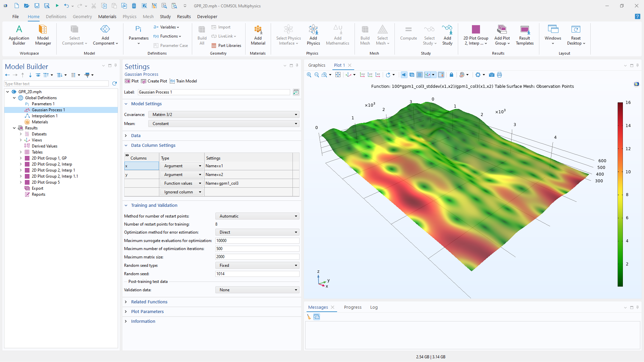The width and height of the screenshot is (644, 362).
Task: Zoom out on the graphics plot
Action: (317, 75)
